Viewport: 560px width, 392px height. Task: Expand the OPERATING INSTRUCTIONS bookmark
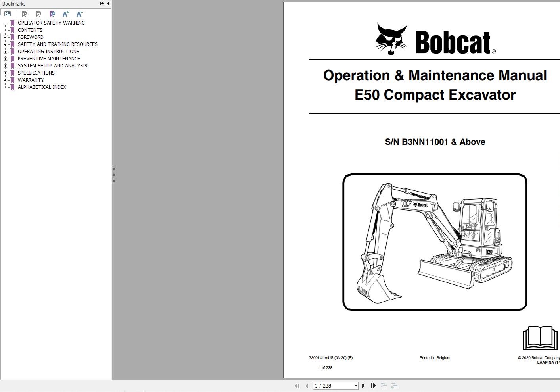pos(5,52)
